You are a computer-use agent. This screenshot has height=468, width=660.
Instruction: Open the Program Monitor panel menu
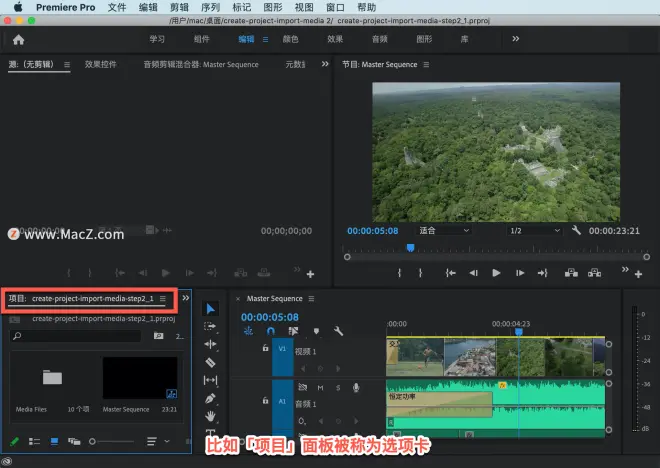point(426,64)
